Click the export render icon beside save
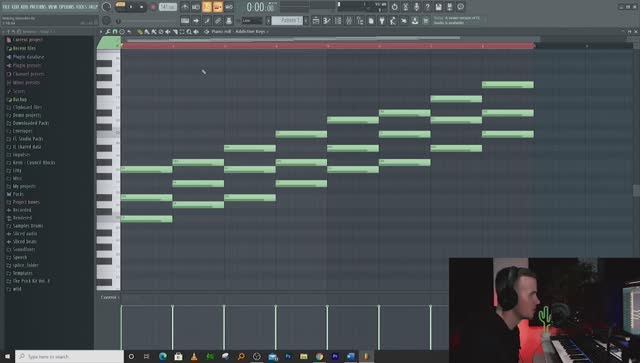The width and height of the screenshot is (640, 363). [x=449, y=7]
